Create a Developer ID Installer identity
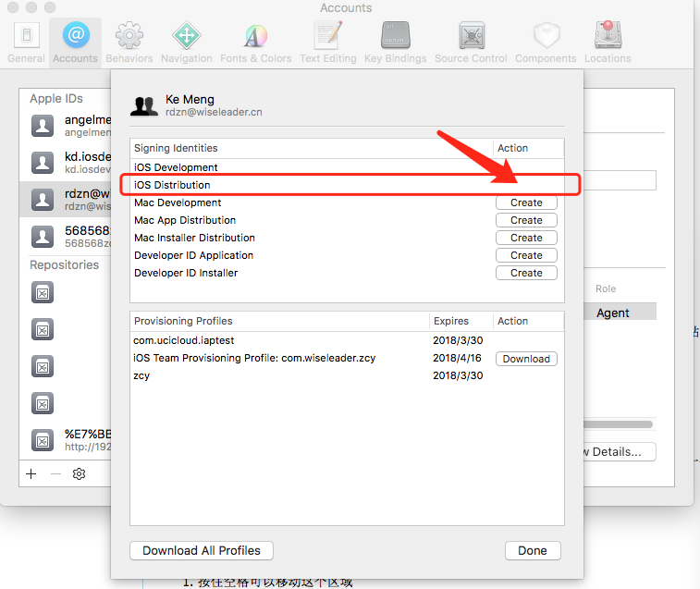This screenshot has width=700, height=589. [x=526, y=273]
